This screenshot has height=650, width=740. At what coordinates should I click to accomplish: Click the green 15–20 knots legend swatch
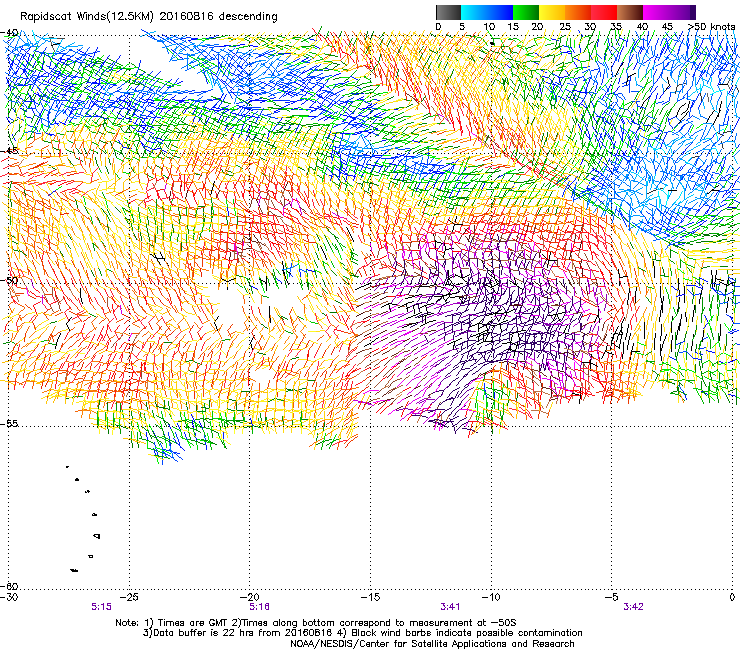point(525,12)
